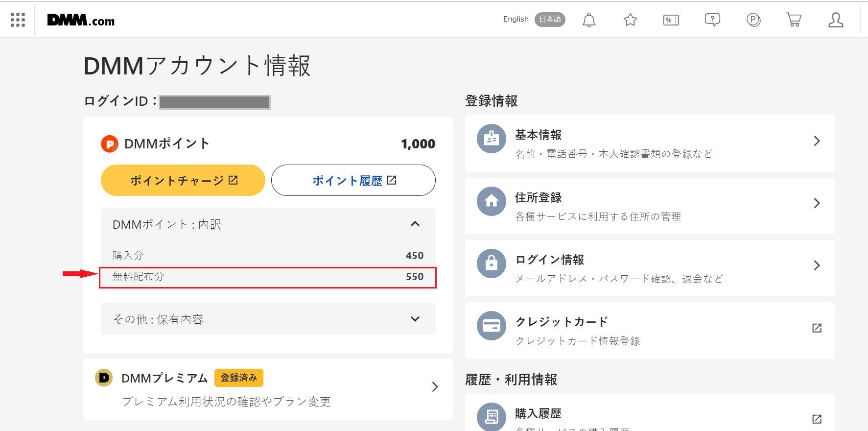
Task: Open help question bubble icon
Action: click(712, 20)
